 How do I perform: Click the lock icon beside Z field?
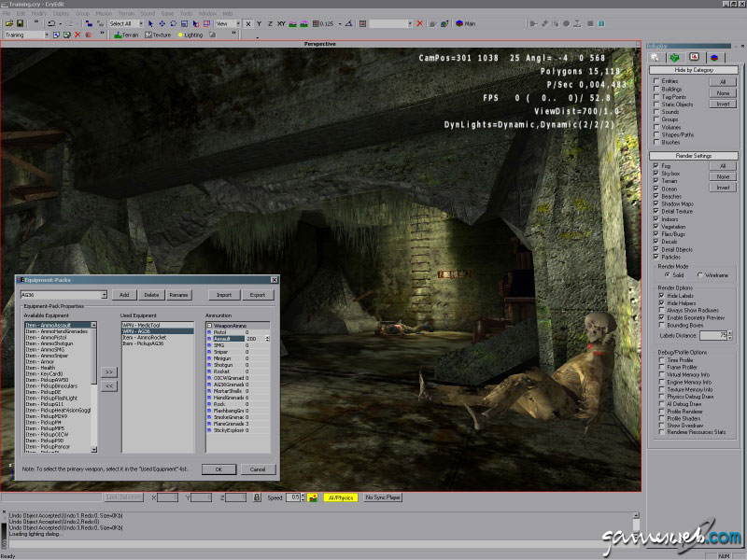tap(257, 497)
